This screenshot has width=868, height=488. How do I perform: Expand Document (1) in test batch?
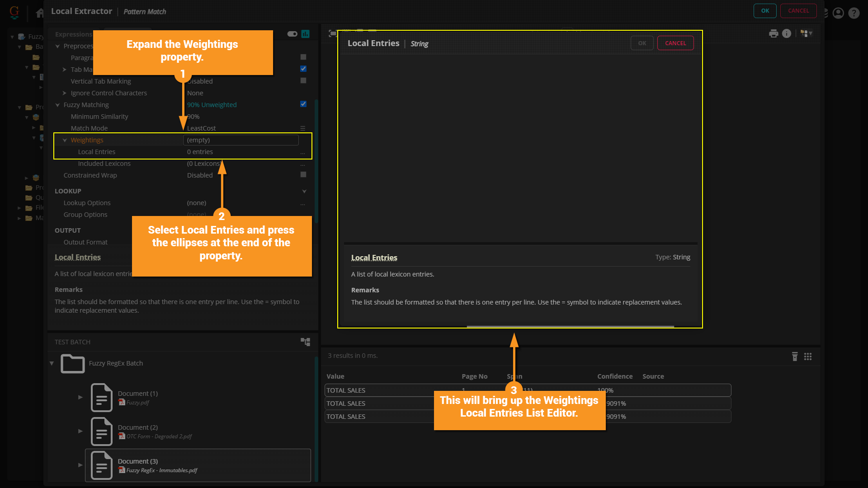coord(80,397)
